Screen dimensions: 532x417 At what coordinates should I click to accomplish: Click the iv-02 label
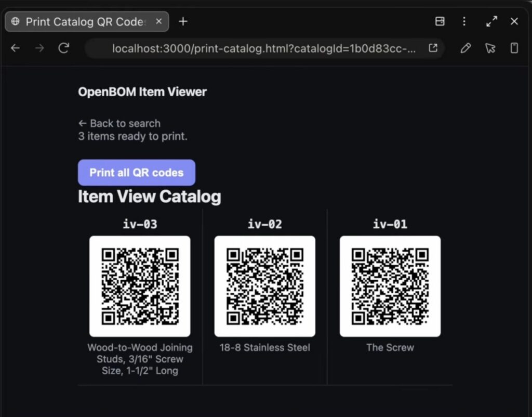264,224
